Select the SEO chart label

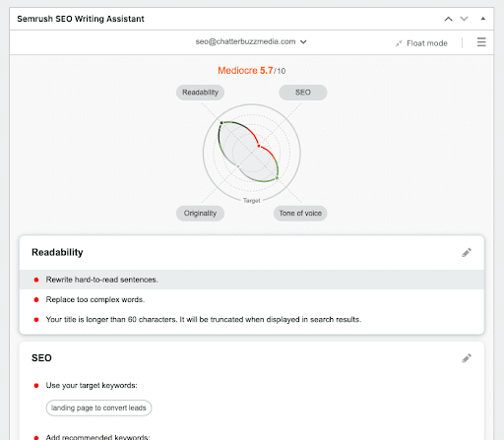click(303, 93)
